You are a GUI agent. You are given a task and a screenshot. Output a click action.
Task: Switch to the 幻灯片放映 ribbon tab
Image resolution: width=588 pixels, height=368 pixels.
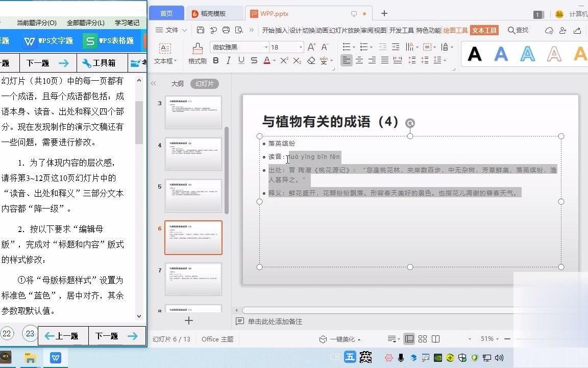(x=346, y=30)
